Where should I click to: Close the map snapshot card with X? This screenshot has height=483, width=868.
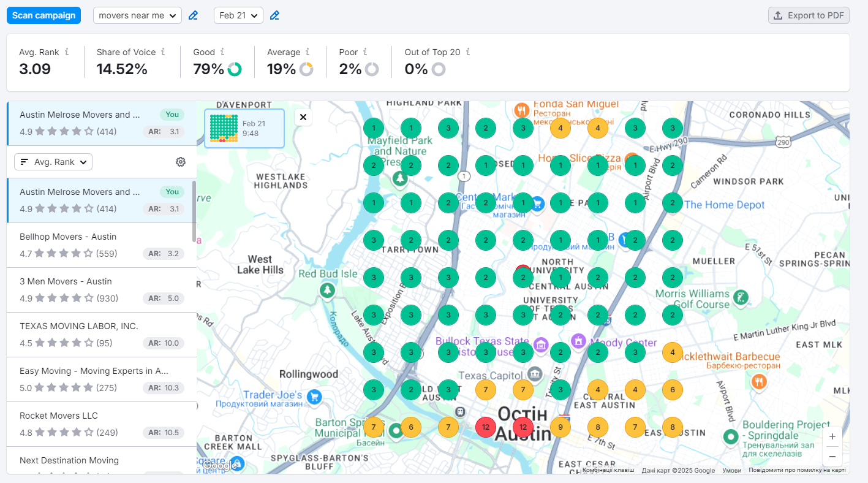303,117
